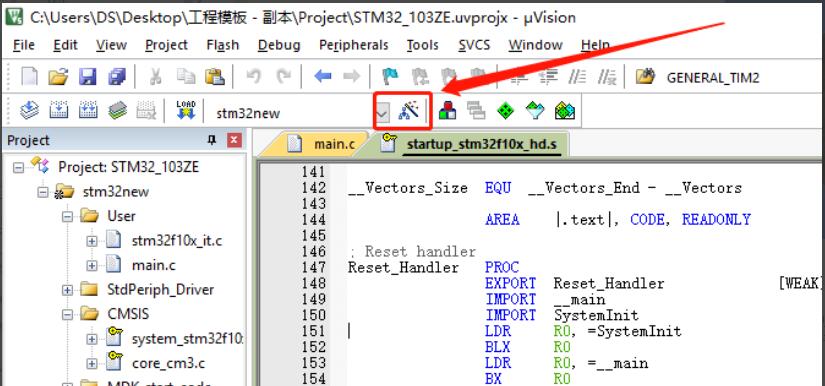Click the Paste clipboard icon
Screen dimensions: 825x386
point(215,77)
